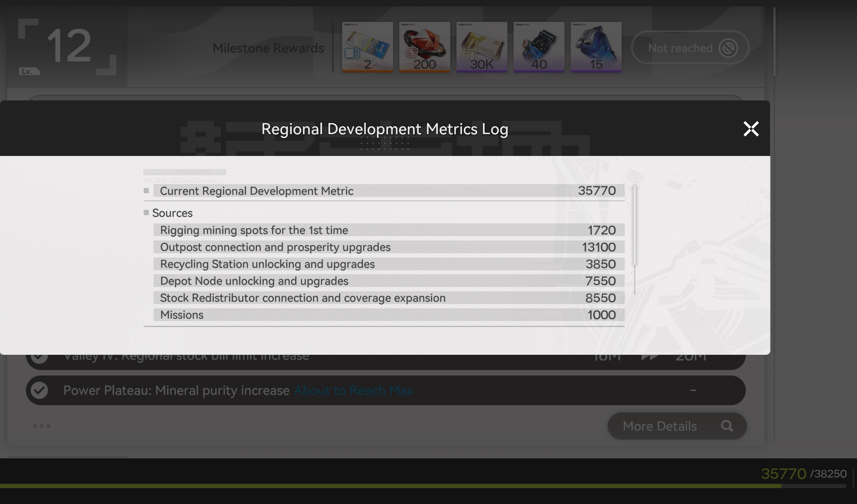
Task: Click the purple device reward showing 15
Action: (596, 47)
